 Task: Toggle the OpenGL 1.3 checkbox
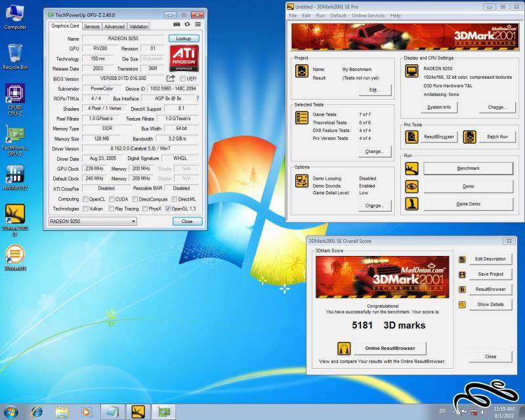[168, 208]
